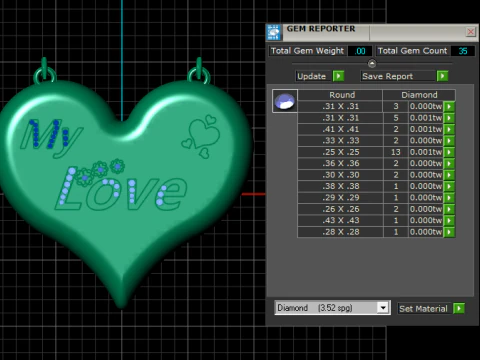Select the .38 X .38 size cell
The image size is (480, 360).
(340, 186)
